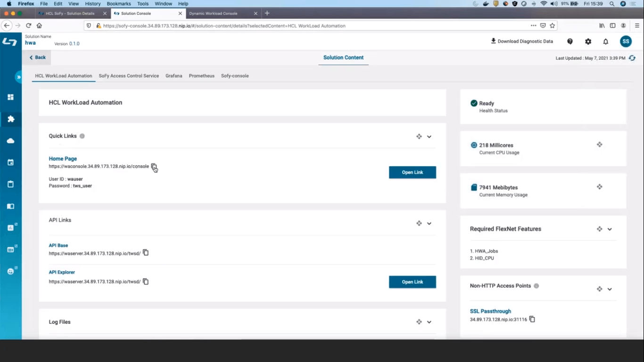
Task: Switch to the Grafana tab
Action: pyautogui.click(x=173, y=76)
